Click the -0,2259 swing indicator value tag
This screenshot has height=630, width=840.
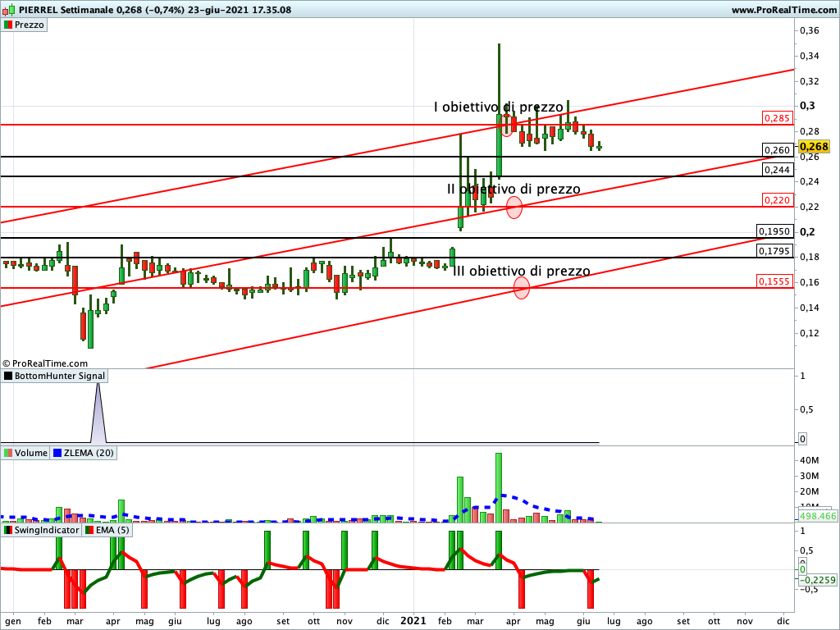tap(818, 580)
